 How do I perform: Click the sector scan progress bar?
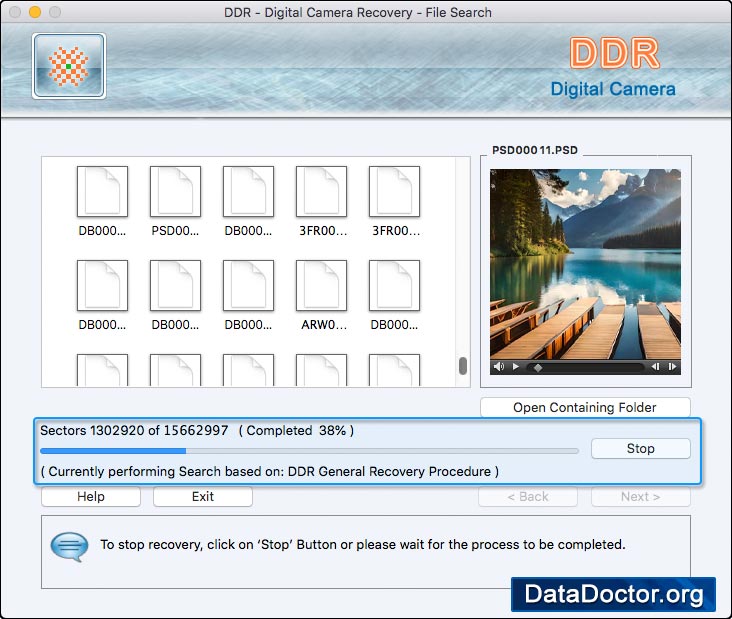pyautogui.click(x=310, y=451)
